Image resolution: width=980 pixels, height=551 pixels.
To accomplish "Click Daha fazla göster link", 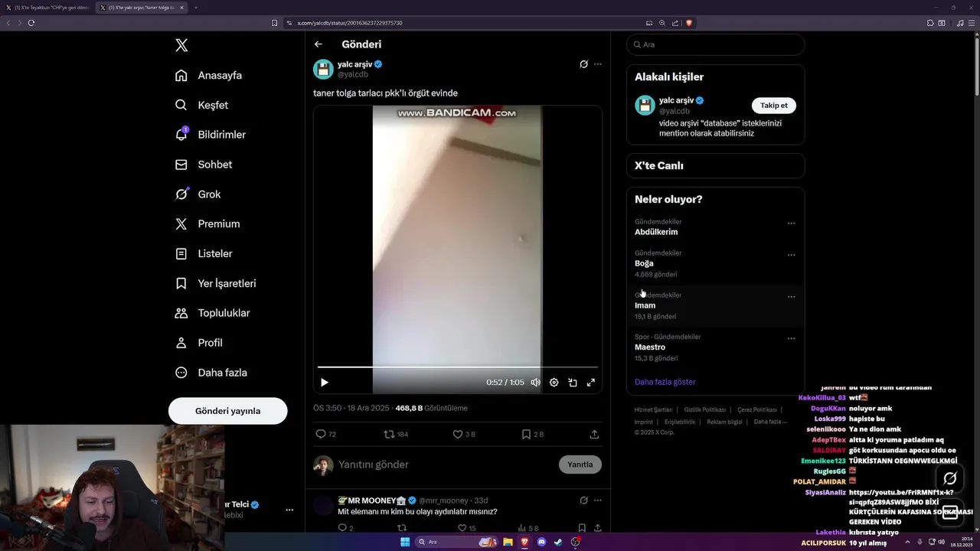I will 665,382.
